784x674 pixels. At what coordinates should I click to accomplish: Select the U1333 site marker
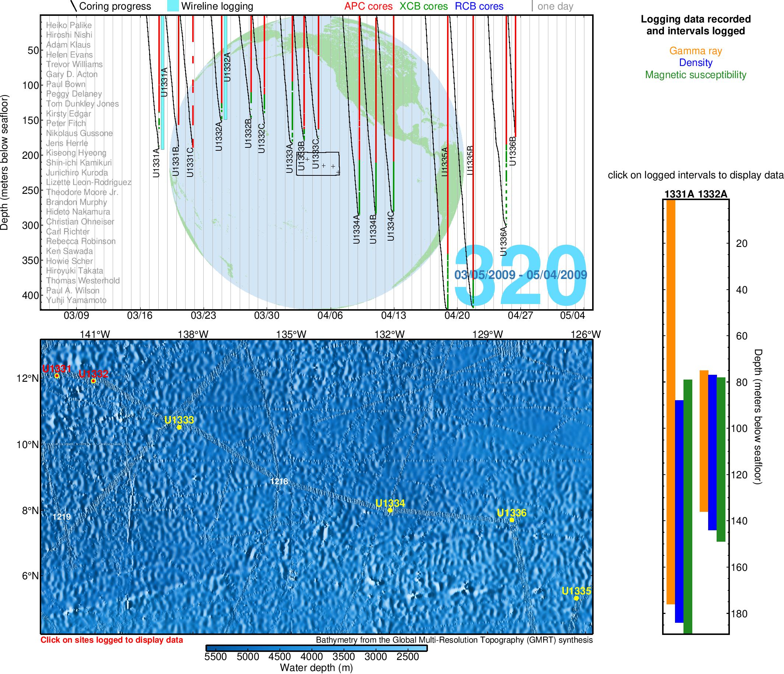point(179,427)
